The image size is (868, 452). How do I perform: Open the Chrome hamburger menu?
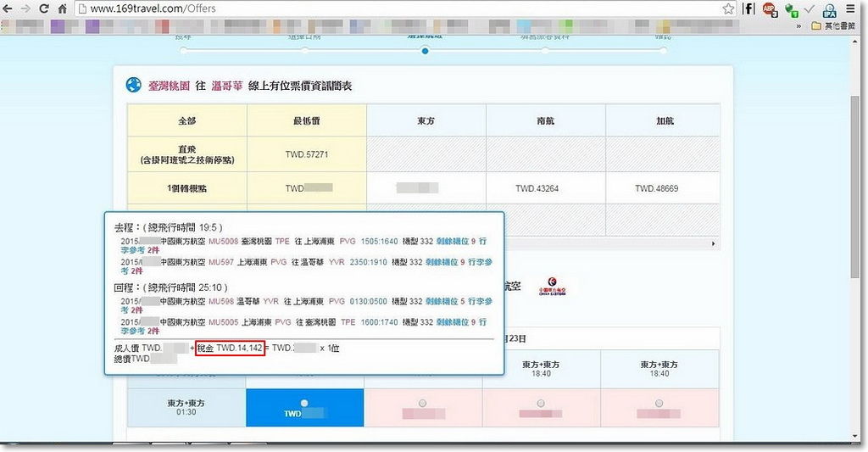(x=850, y=8)
